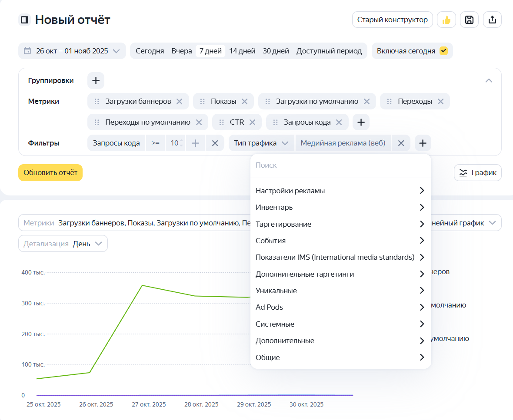Click the save report floppy icon

coord(469,20)
